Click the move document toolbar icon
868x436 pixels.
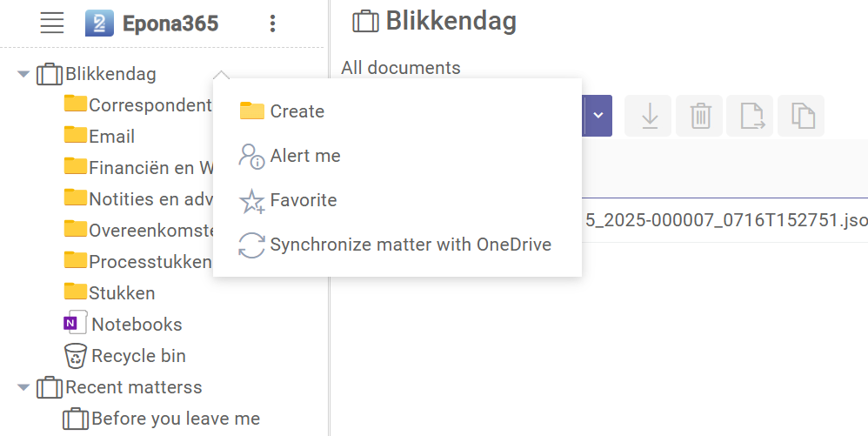(x=751, y=116)
